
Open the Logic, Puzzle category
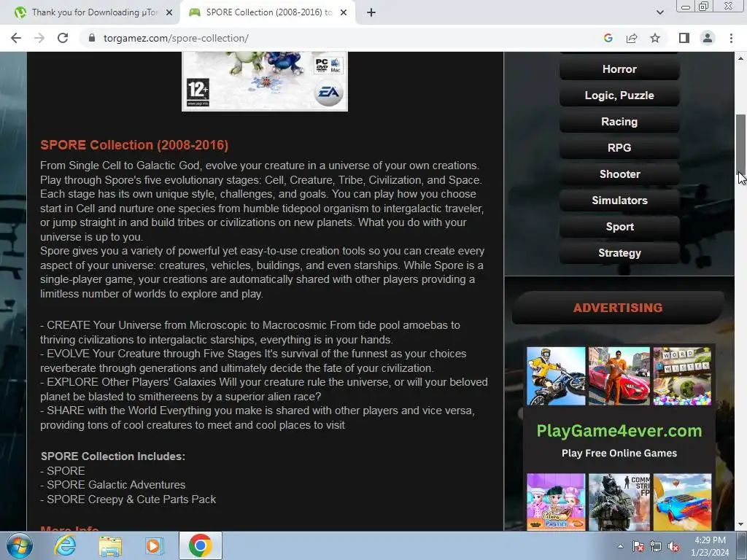619,96
